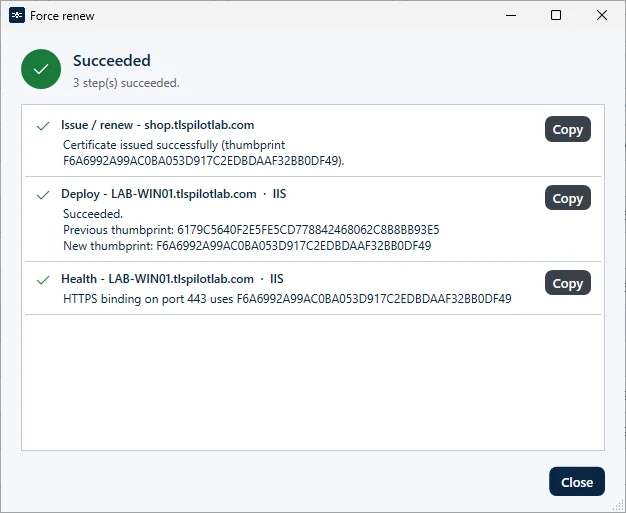Click the resize grip at the window corner
The width and height of the screenshot is (626, 513).
(618, 506)
